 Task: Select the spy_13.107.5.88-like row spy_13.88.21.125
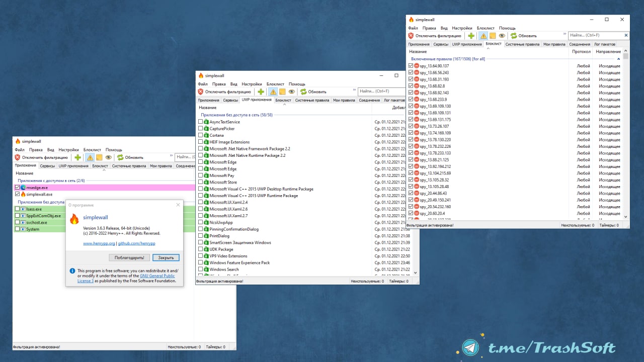coord(514,160)
